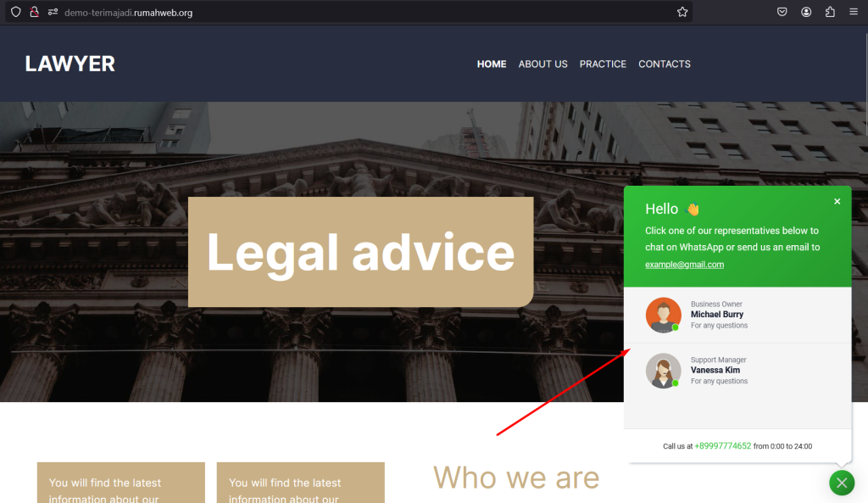Go to the HOME navigation item
Viewport: 868px width, 503px height.
click(492, 64)
